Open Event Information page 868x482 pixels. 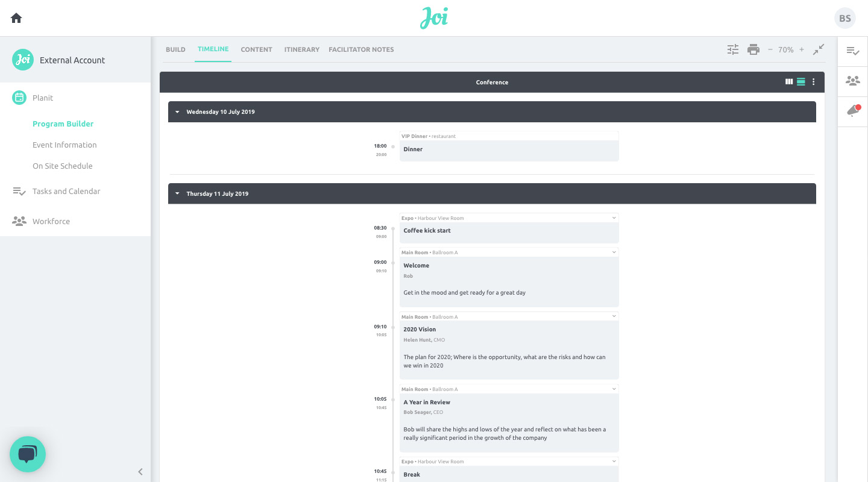pyautogui.click(x=64, y=145)
